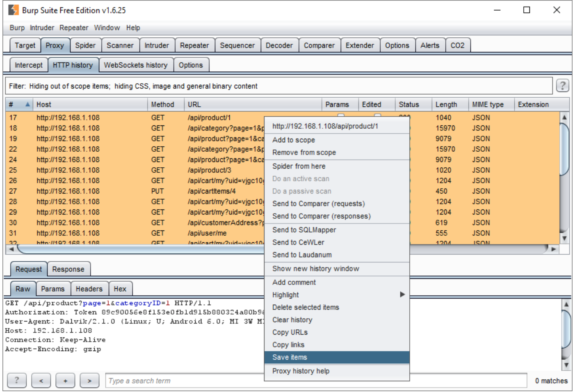Open the Burp menu

[x=17, y=27]
